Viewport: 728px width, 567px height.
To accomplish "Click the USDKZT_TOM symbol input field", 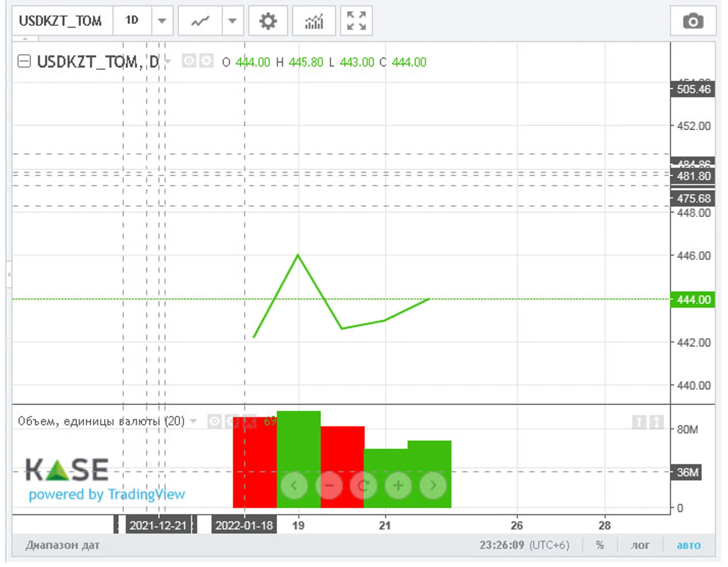I will (x=61, y=21).
